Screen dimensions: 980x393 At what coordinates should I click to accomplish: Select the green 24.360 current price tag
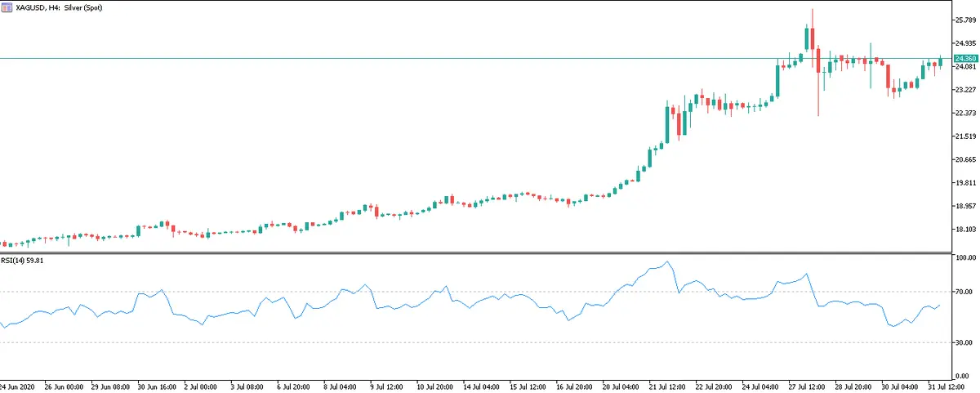point(965,59)
